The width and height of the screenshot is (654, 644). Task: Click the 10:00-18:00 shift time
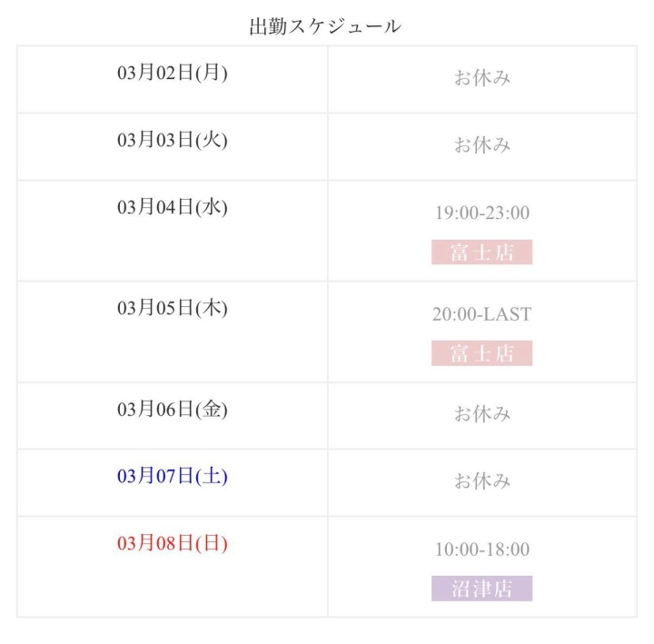(481, 550)
